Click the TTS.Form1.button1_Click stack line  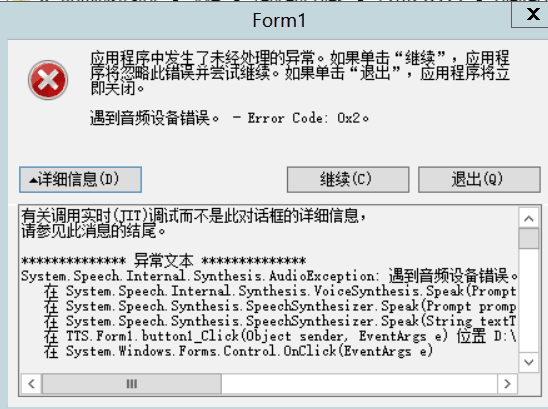point(280,336)
